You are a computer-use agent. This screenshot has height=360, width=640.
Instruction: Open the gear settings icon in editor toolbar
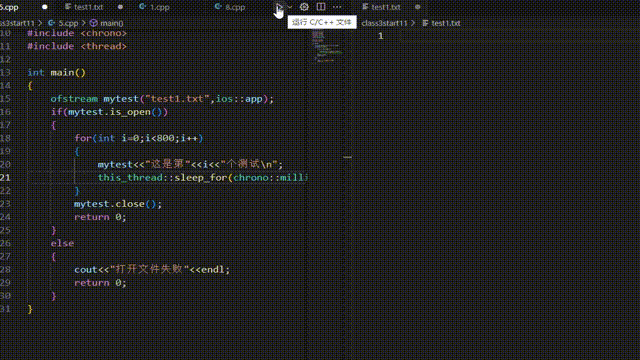pyautogui.click(x=304, y=7)
